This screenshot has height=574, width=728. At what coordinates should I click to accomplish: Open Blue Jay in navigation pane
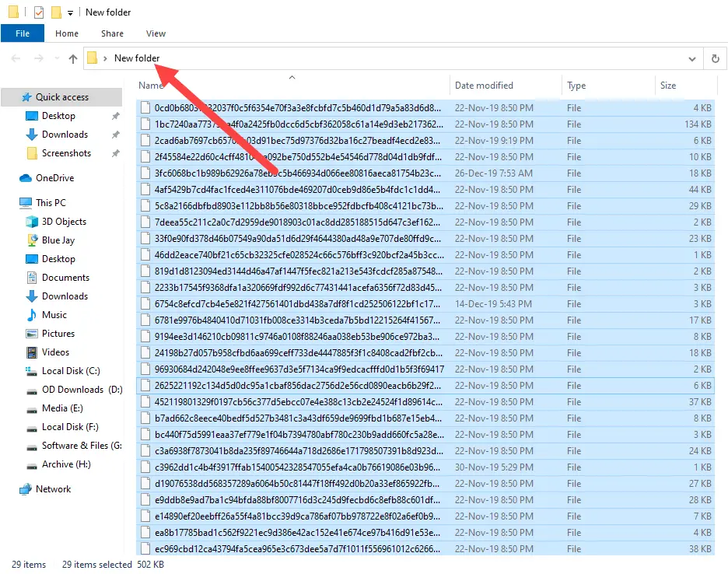click(58, 240)
